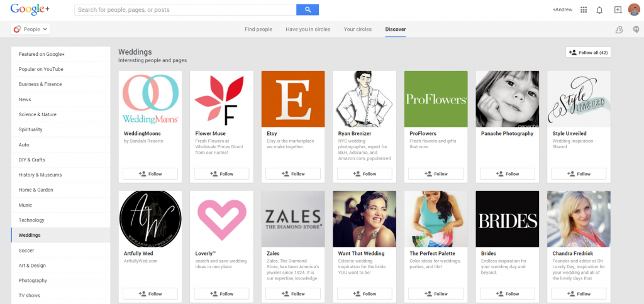Viewport: 644px width, 304px height.
Task: Open the ProFlowers logo thumbnail
Action: pyautogui.click(x=436, y=99)
